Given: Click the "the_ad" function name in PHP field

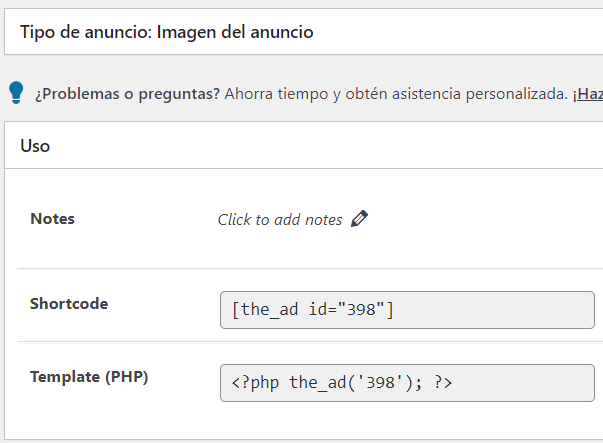Looking at the screenshot, I should coord(318,383).
